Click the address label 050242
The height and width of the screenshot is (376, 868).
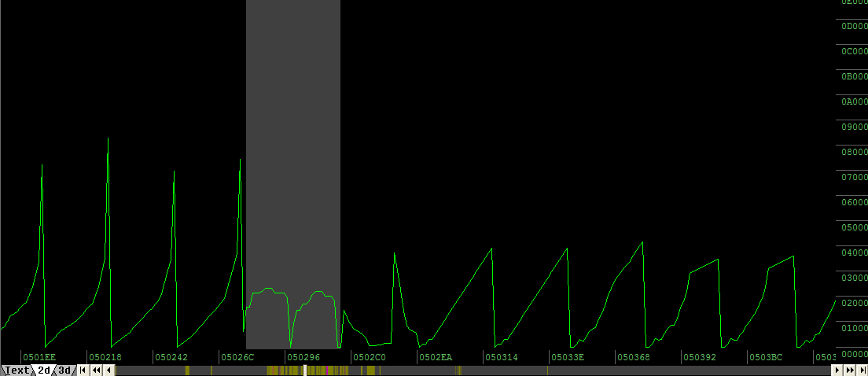click(x=171, y=357)
